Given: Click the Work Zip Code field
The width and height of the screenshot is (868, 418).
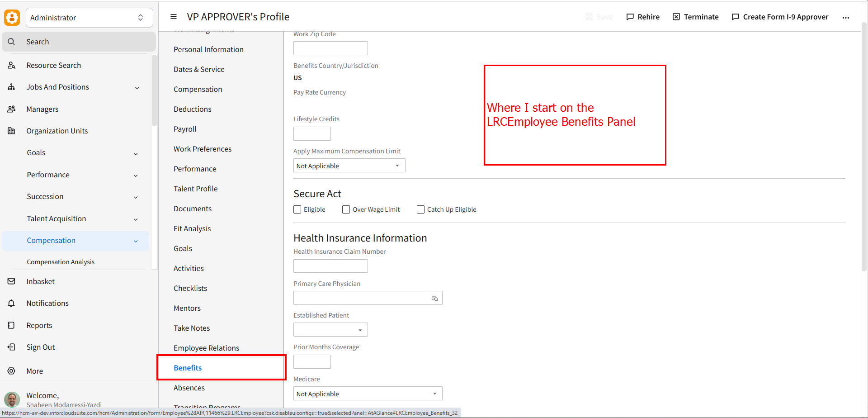Looking at the screenshot, I should click(330, 48).
